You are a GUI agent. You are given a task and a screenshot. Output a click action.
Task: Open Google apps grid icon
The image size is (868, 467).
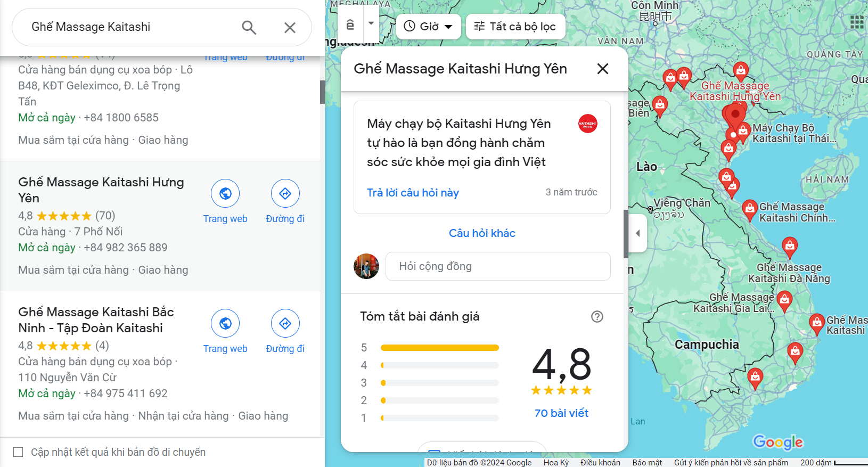[x=857, y=22]
